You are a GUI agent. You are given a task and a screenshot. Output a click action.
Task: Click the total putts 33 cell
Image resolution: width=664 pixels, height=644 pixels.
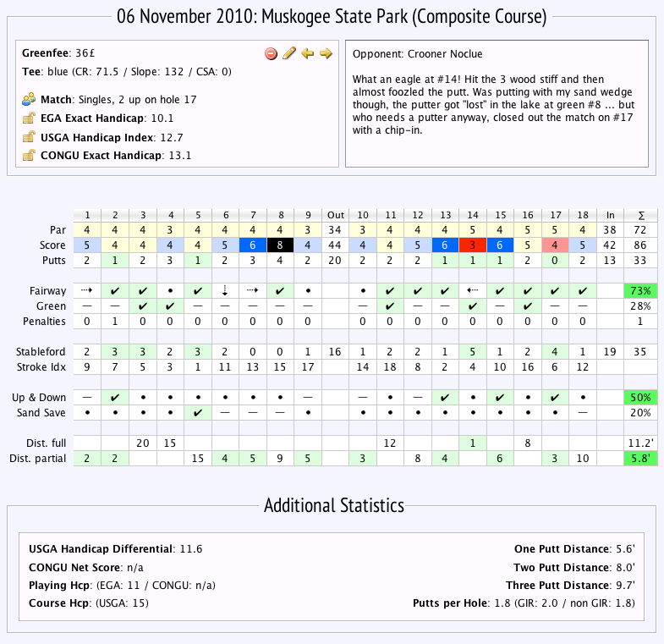(x=640, y=260)
